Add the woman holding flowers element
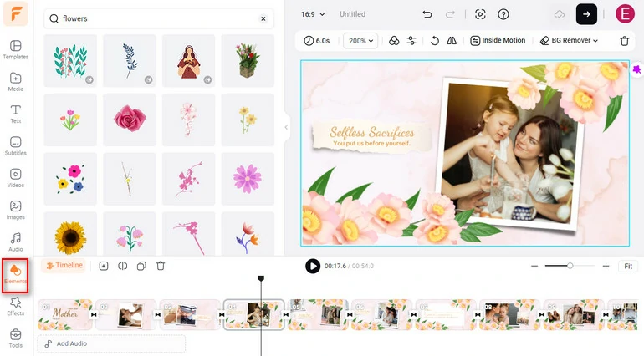644x356 pixels. [x=188, y=60]
